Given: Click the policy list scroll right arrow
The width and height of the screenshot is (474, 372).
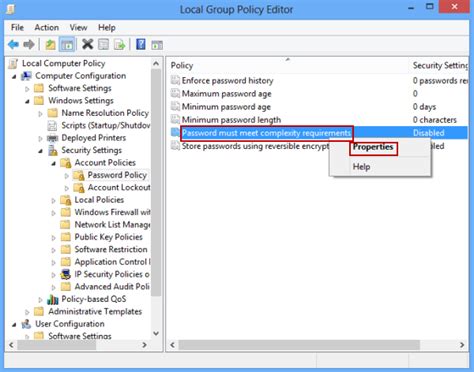Looking at the screenshot, I should click(462, 345).
